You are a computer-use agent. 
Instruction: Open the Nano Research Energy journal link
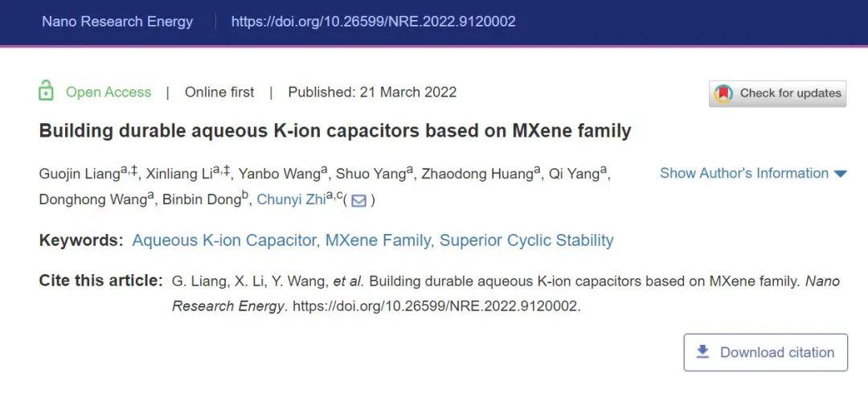tap(117, 22)
